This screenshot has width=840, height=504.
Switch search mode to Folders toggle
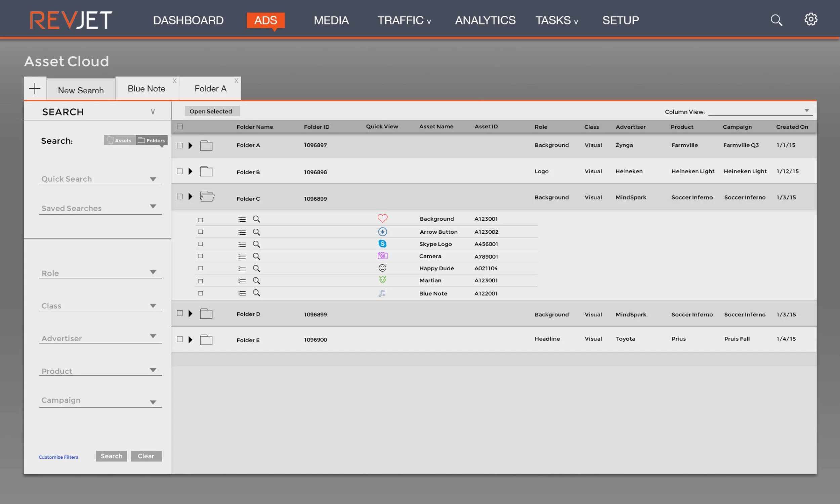[152, 140]
